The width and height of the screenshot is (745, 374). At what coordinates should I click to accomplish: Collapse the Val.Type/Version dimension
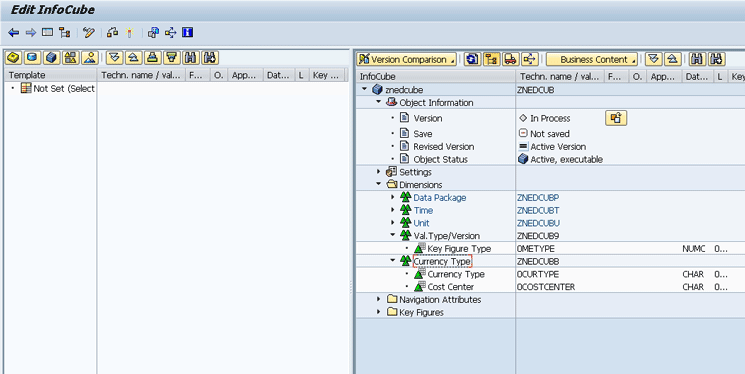392,235
